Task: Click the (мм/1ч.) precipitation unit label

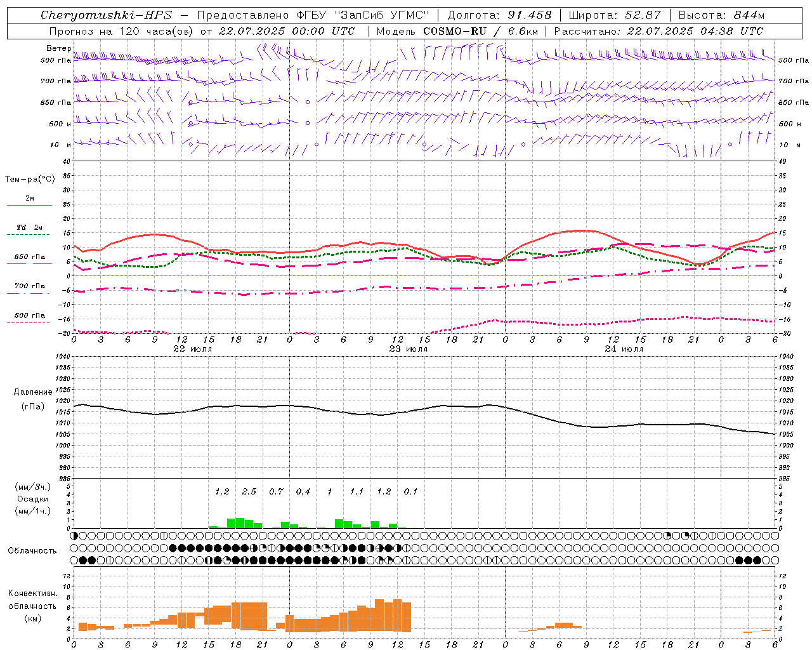Action: click(33, 510)
